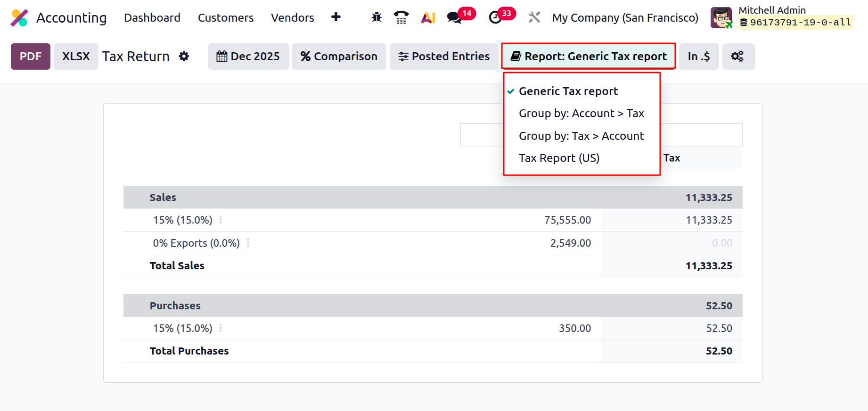
Task: Open the report options cogs button
Action: (738, 56)
